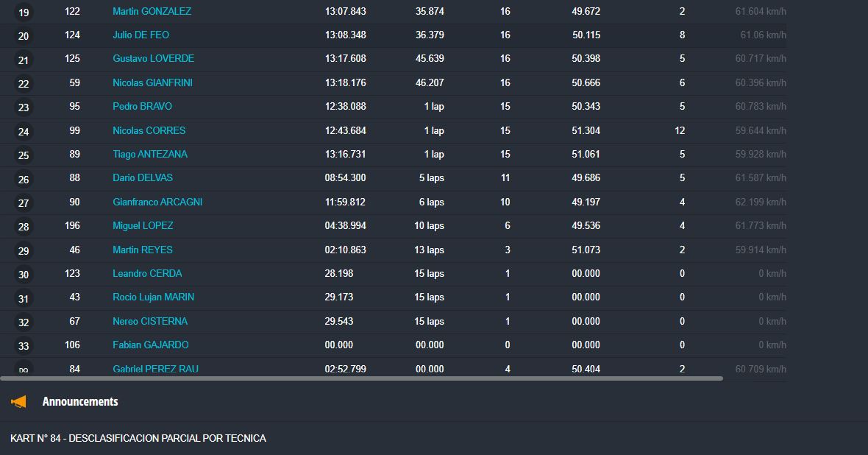Open Rocio Lujan MARIN's driver page

coord(153,297)
